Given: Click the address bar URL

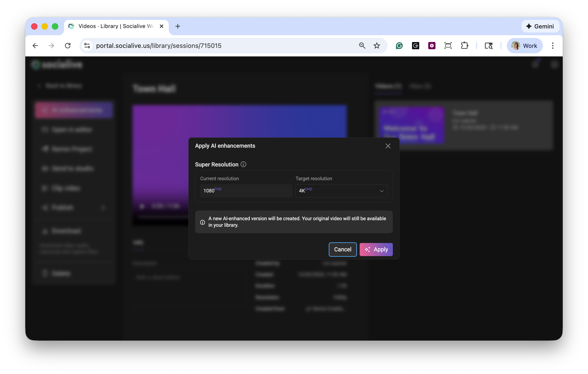Looking at the screenshot, I should pyautogui.click(x=159, y=46).
